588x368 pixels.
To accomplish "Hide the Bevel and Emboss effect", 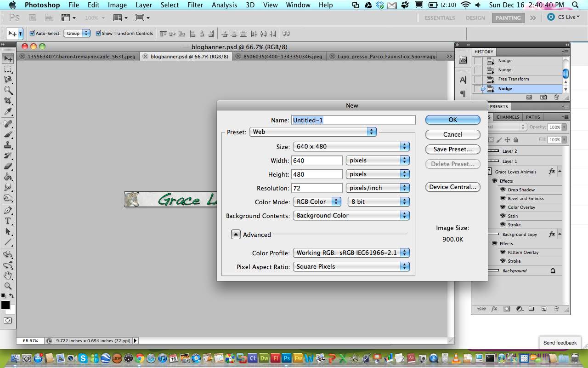I will coord(503,198).
